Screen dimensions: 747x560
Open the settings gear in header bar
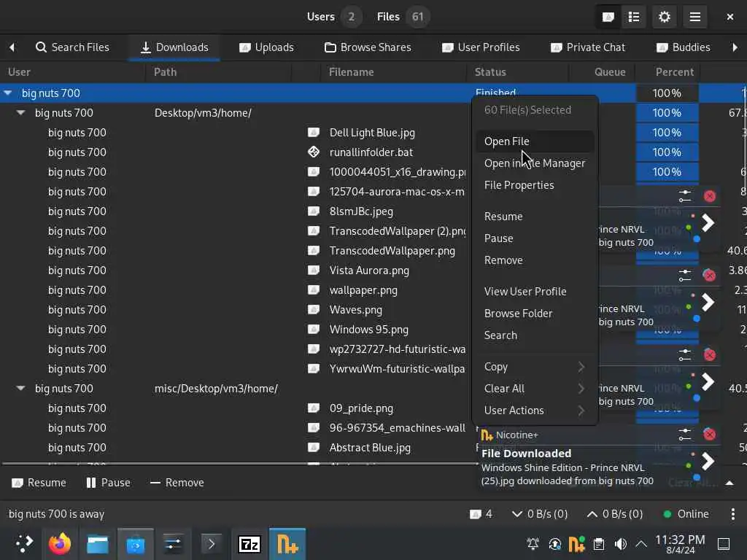[x=664, y=17]
